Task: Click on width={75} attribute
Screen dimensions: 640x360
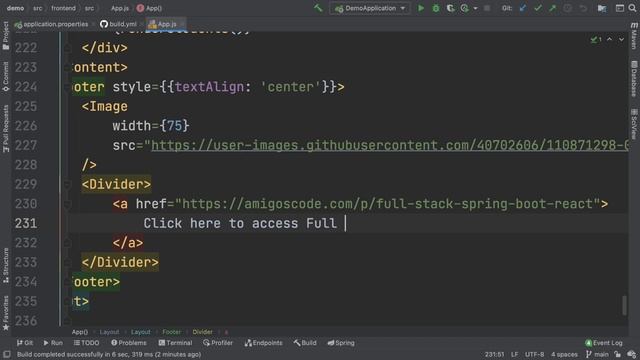Action: [151, 126]
